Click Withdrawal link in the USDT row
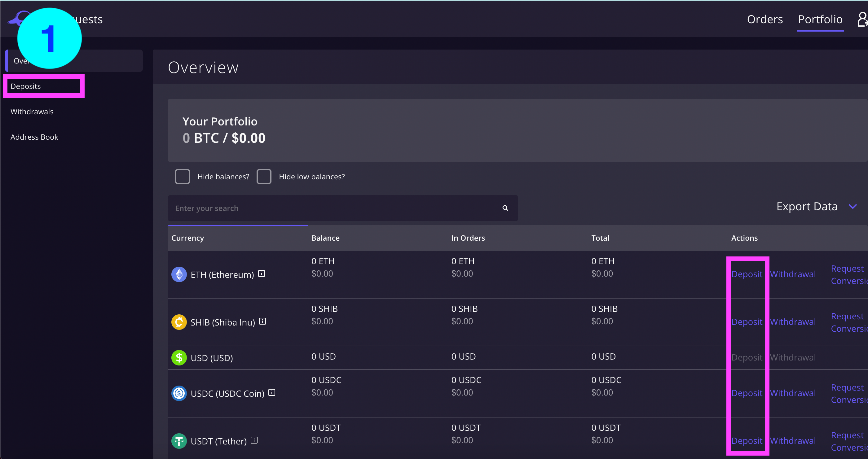Viewport: 868px width, 459px height. [x=792, y=441]
